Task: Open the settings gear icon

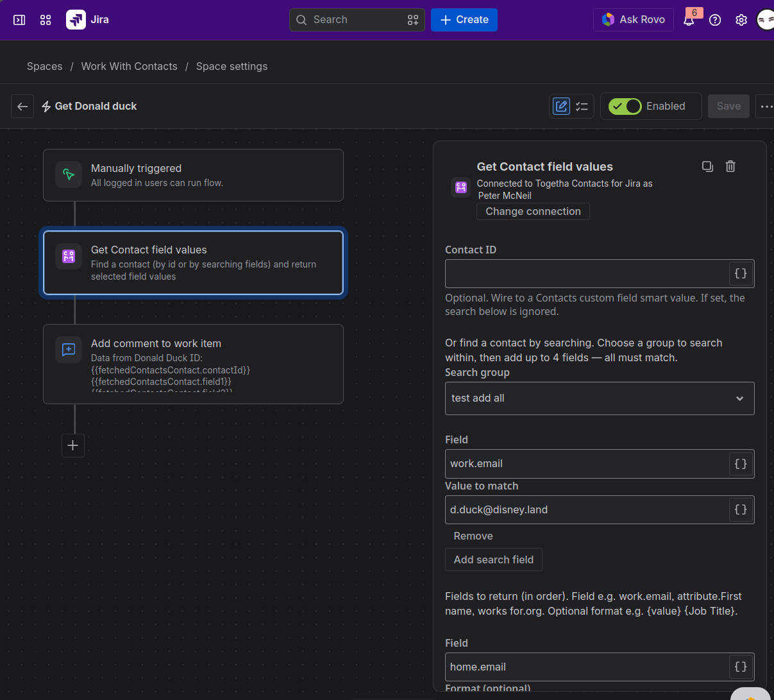Action: click(x=741, y=20)
